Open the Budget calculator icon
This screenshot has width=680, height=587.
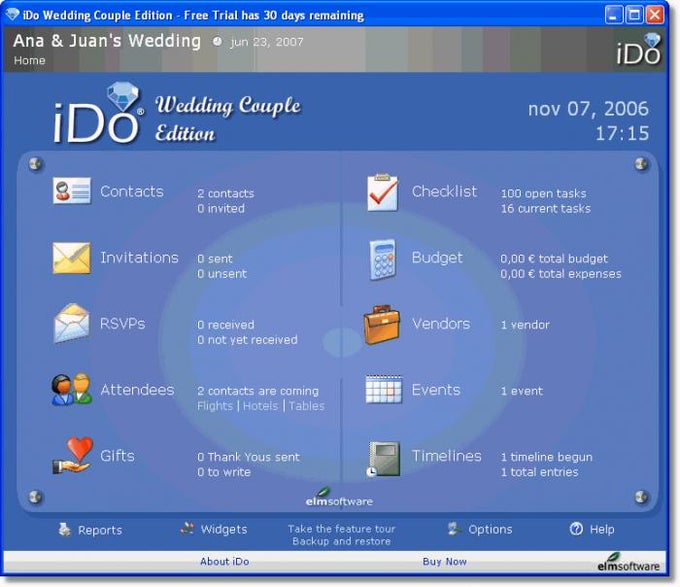(x=382, y=259)
